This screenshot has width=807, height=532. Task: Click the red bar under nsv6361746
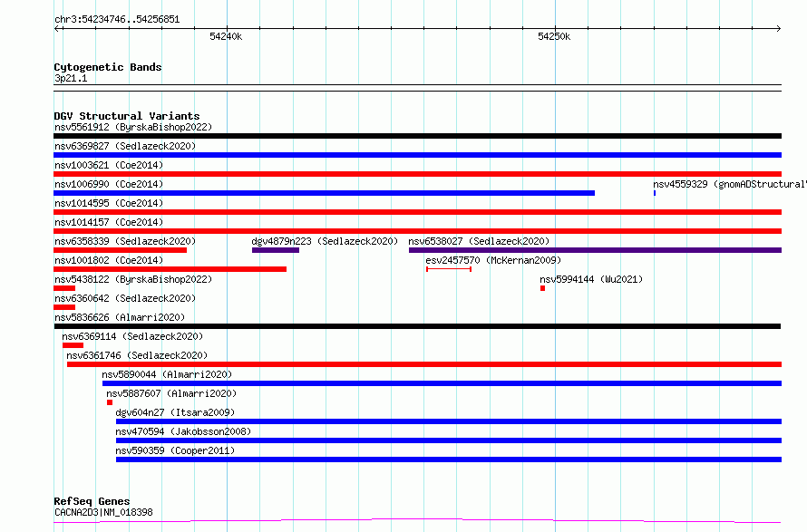(x=424, y=364)
